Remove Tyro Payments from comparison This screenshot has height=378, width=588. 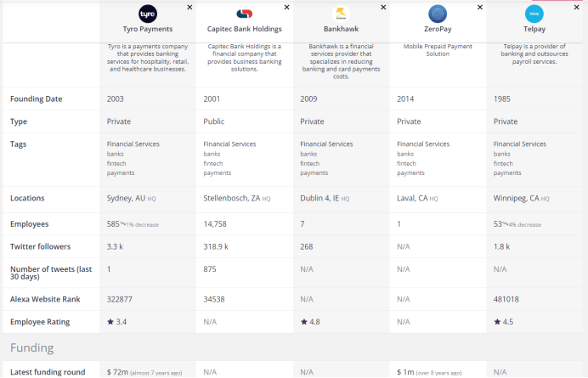[x=189, y=7]
